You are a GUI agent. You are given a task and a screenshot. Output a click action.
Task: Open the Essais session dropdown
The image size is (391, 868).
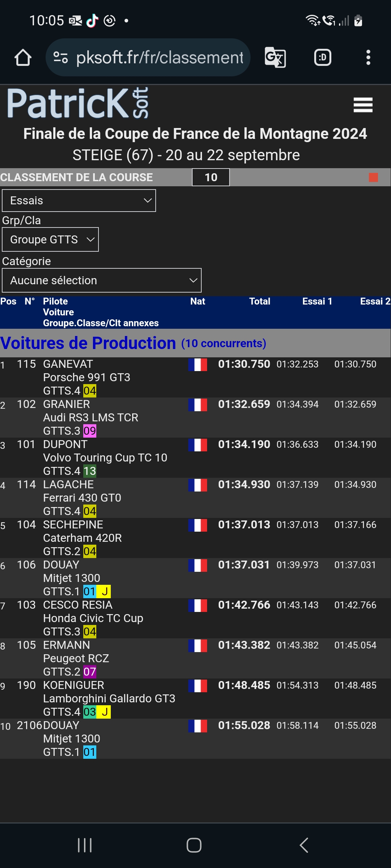pos(79,200)
